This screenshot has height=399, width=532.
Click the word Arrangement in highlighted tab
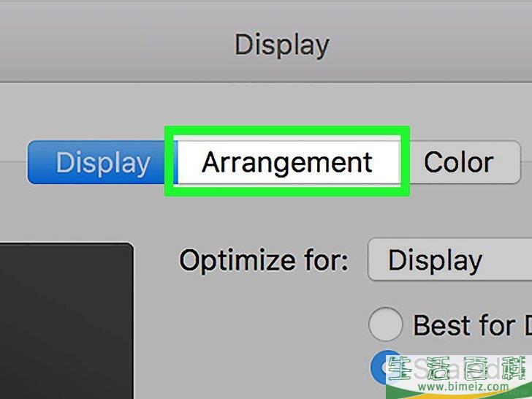point(287,163)
